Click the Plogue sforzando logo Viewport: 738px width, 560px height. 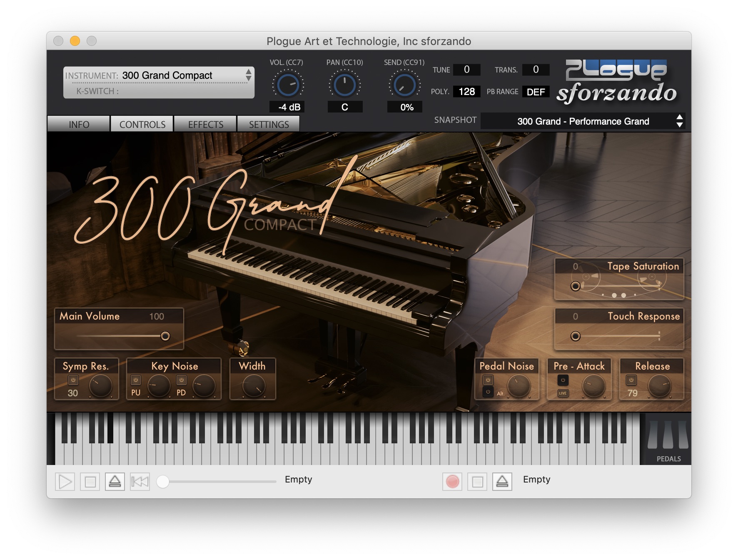(617, 82)
